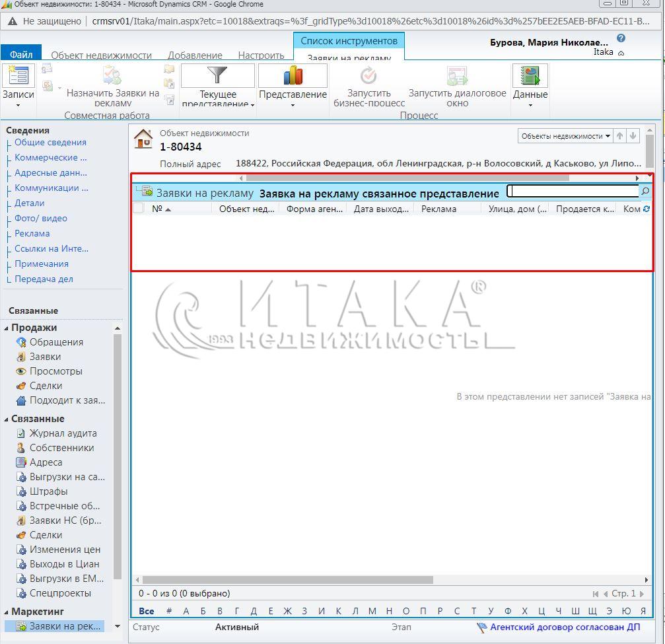Viewport: 665px width, 644px height.
Task: Open Журнал аудита
Action: 63,433
